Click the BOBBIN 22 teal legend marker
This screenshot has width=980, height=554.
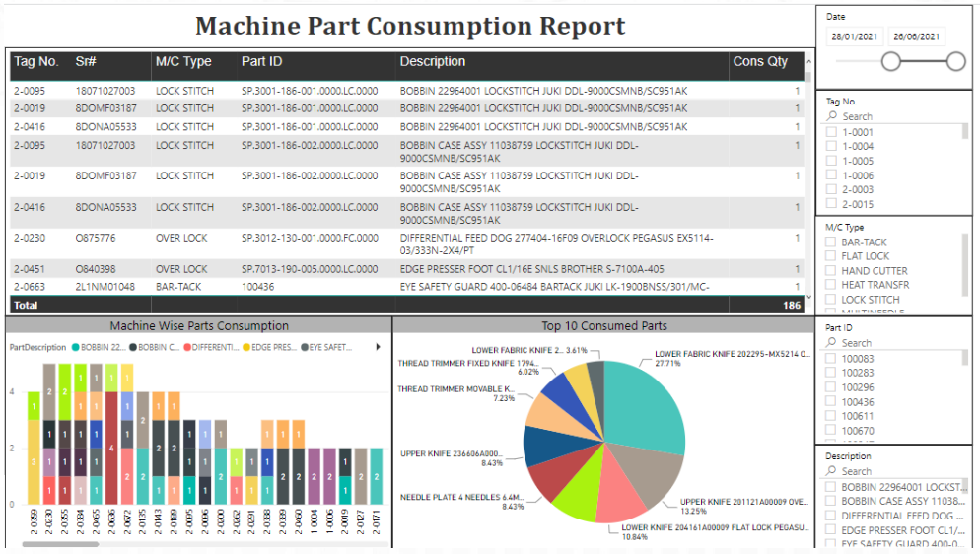click(75, 347)
